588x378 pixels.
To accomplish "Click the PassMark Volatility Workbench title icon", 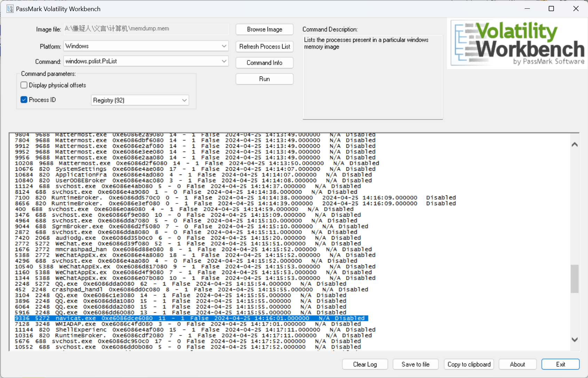I will (10, 9).
